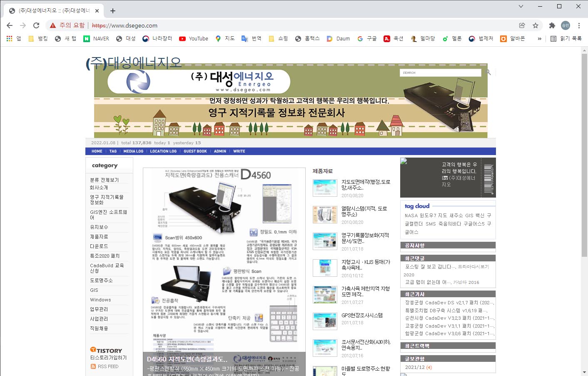Screen dimensions: 588x376
Task: Open the 2021/12 archive link
Action: 415,367
